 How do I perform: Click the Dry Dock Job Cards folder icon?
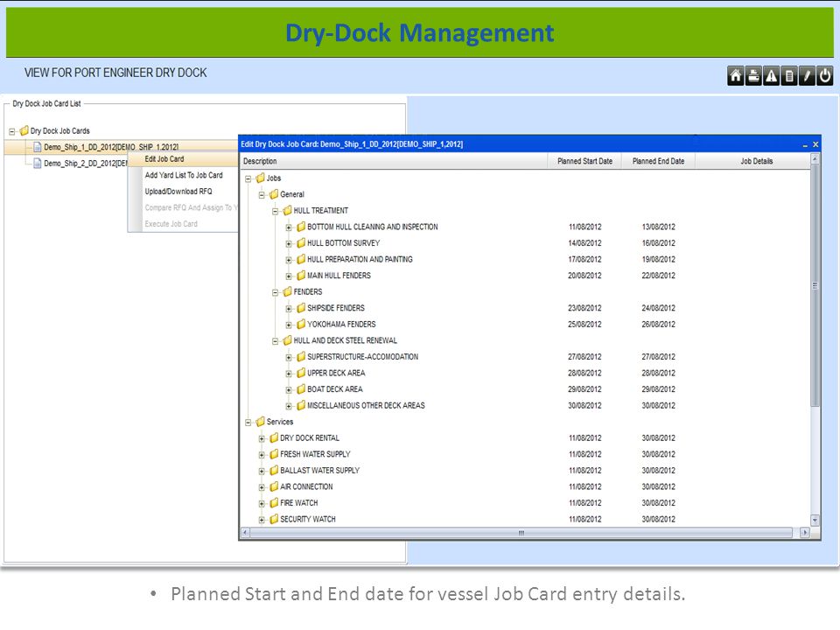tap(24, 130)
